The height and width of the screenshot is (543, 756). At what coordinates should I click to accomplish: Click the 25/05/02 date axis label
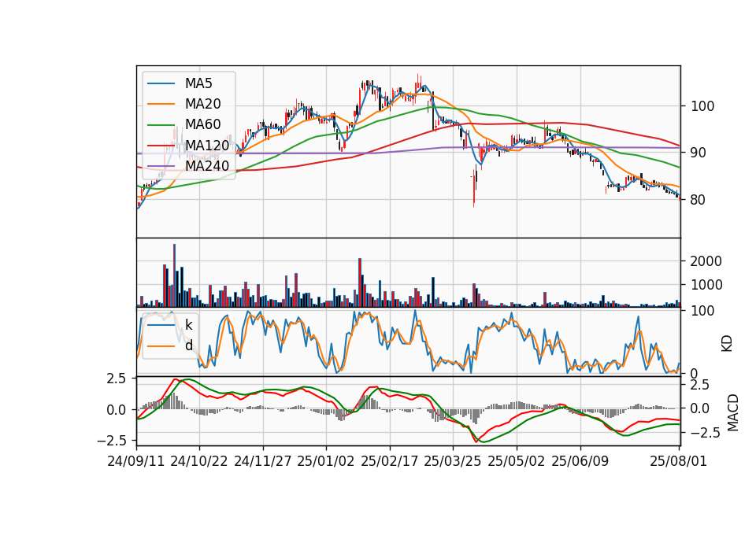(x=517, y=461)
